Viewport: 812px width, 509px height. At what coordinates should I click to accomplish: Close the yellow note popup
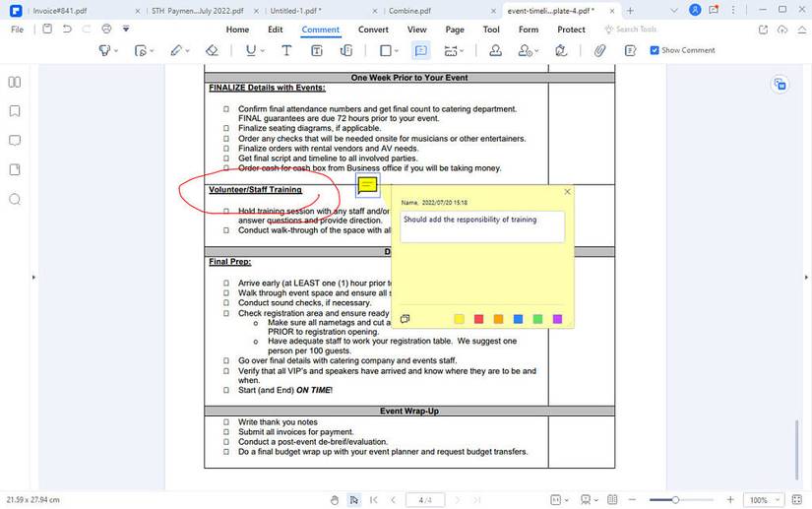pyautogui.click(x=567, y=192)
